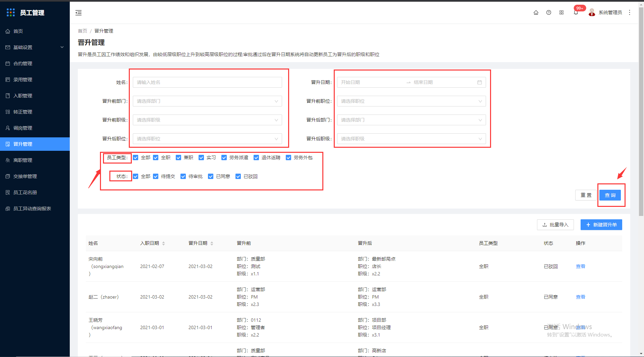
Task: Sort by 入职日期 column arrows
Action: pyautogui.click(x=164, y=243)
